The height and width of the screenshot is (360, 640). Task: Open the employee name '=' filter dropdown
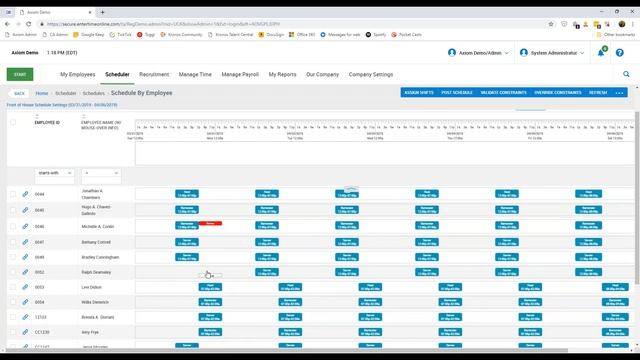click(x=101, y=173)
